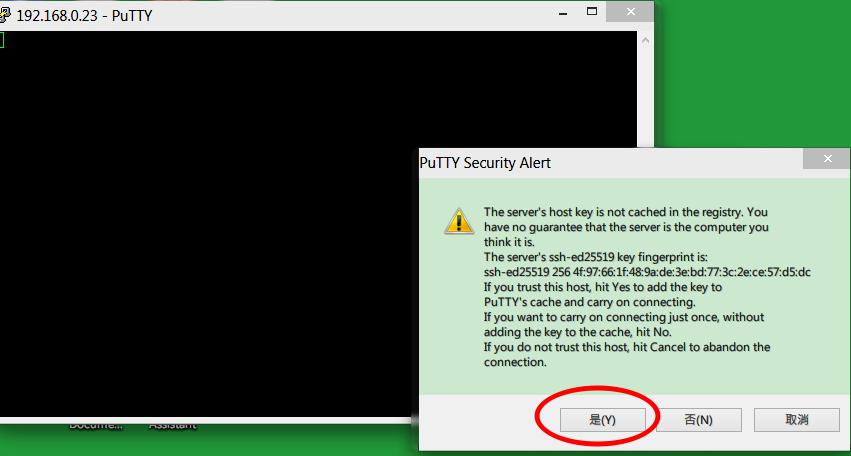Abandon connection with 取消 button

click(x=797, y=420)
